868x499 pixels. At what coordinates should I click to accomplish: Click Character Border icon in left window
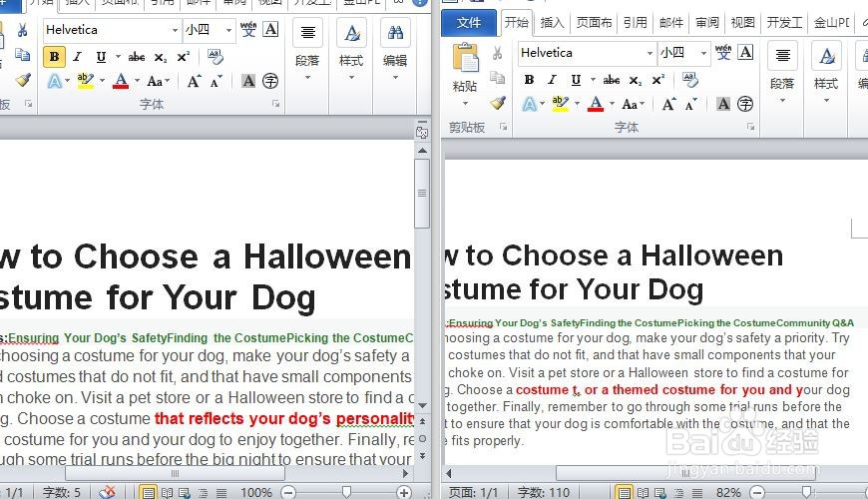click(x=270, y=29)
